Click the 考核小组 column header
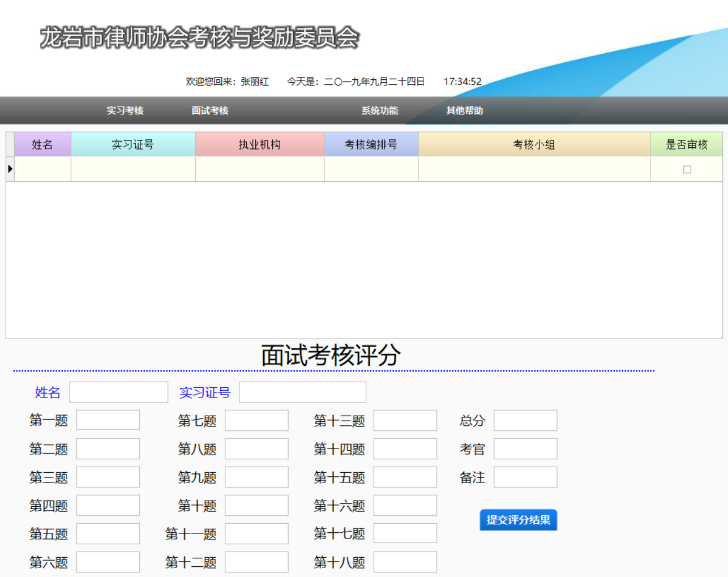728x577 pixels. click(x=534, y=144)
